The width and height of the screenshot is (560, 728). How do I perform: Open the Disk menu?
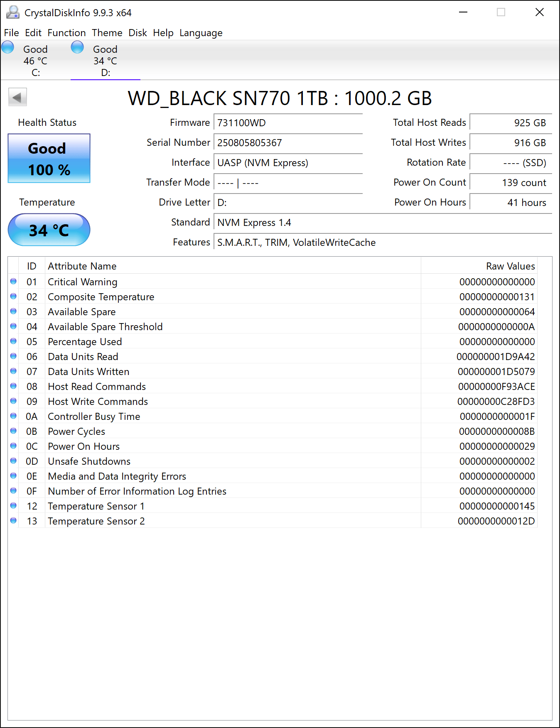pos(138,33)
